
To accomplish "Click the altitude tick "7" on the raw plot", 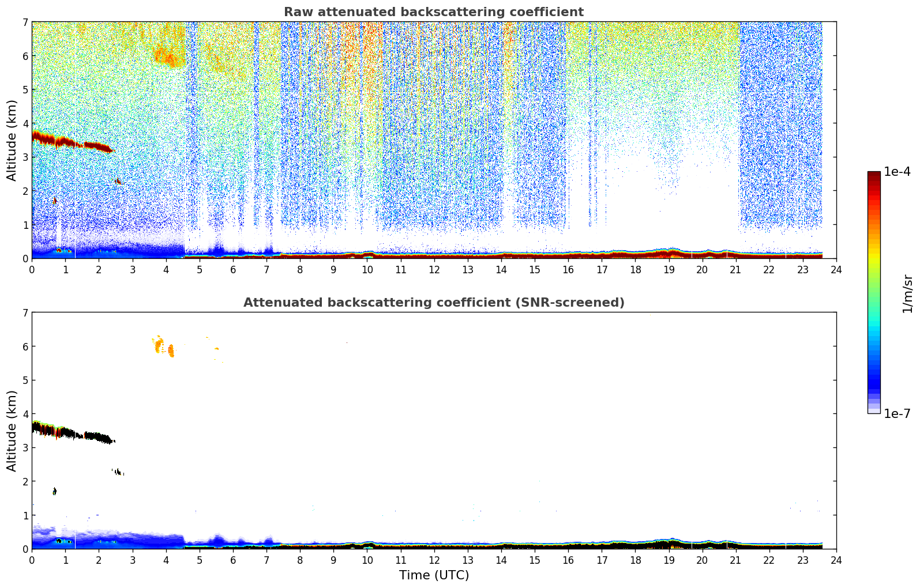I will tap(25, 22).
